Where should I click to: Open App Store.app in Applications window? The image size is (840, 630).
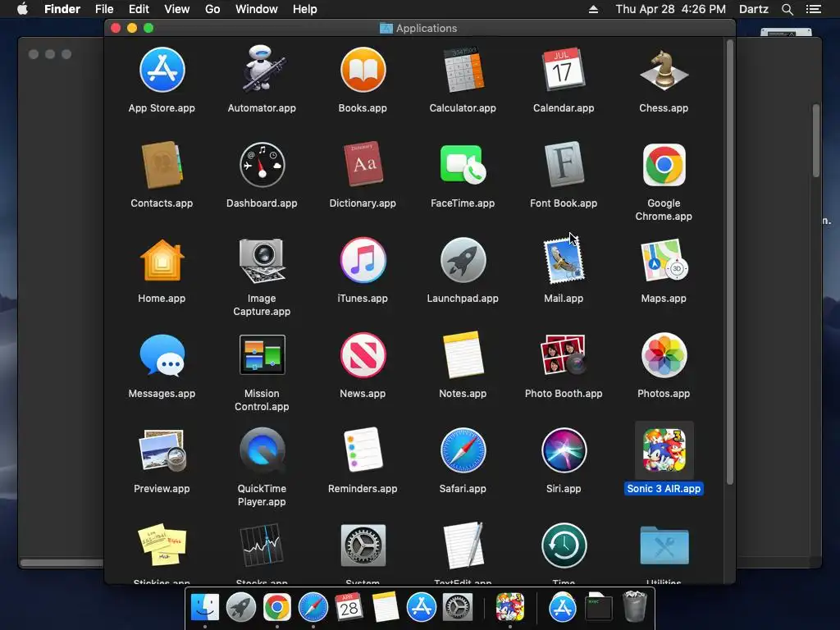coord(162,71)
